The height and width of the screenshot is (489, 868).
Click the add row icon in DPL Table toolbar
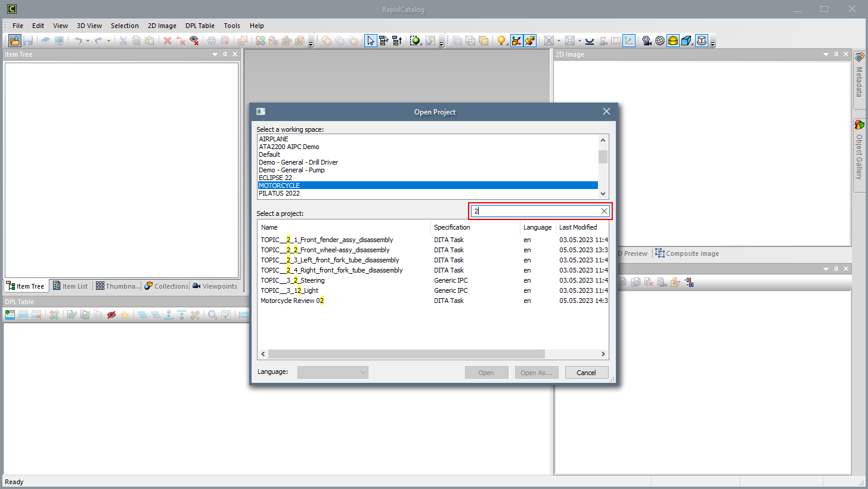pos(10,315)
